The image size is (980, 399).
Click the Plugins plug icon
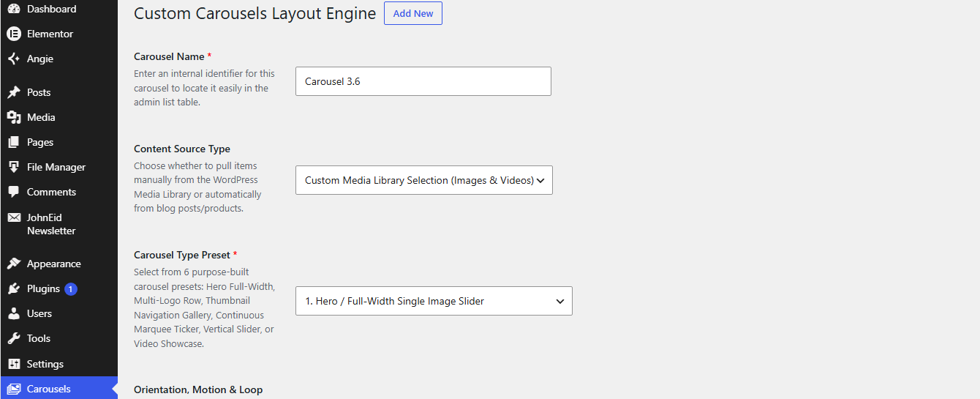tap(13, 288)
